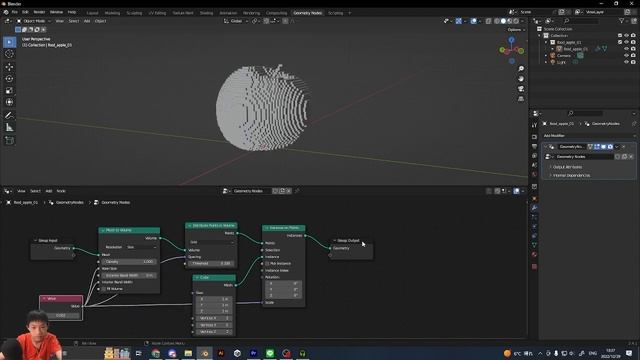Click the zoom view magnifier gizmo

[521, 69]
